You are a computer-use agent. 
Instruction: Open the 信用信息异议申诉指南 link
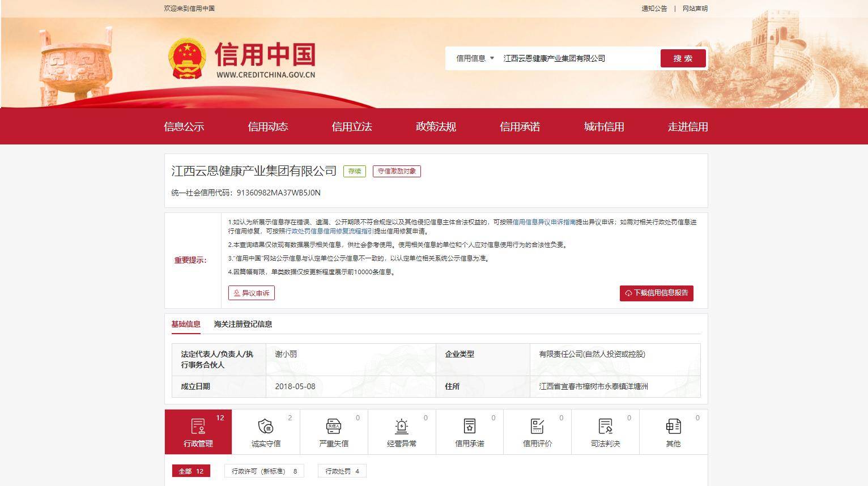[x=544, y=222]
